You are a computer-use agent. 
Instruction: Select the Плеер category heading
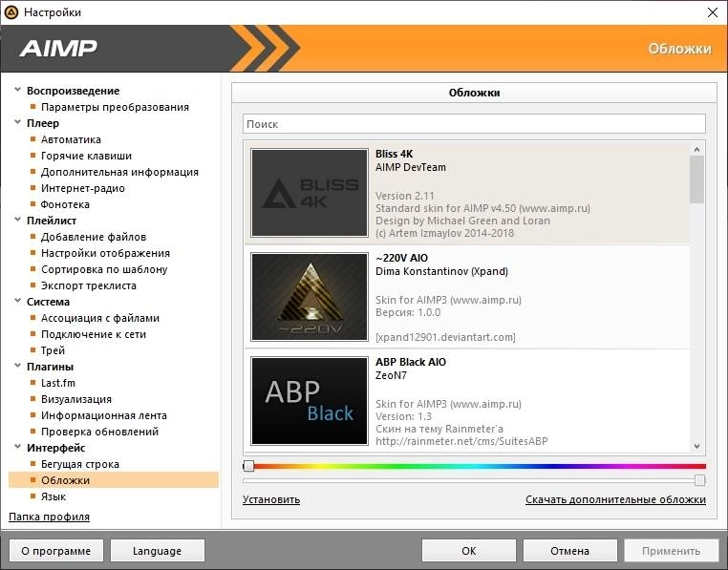click(43, 123)
